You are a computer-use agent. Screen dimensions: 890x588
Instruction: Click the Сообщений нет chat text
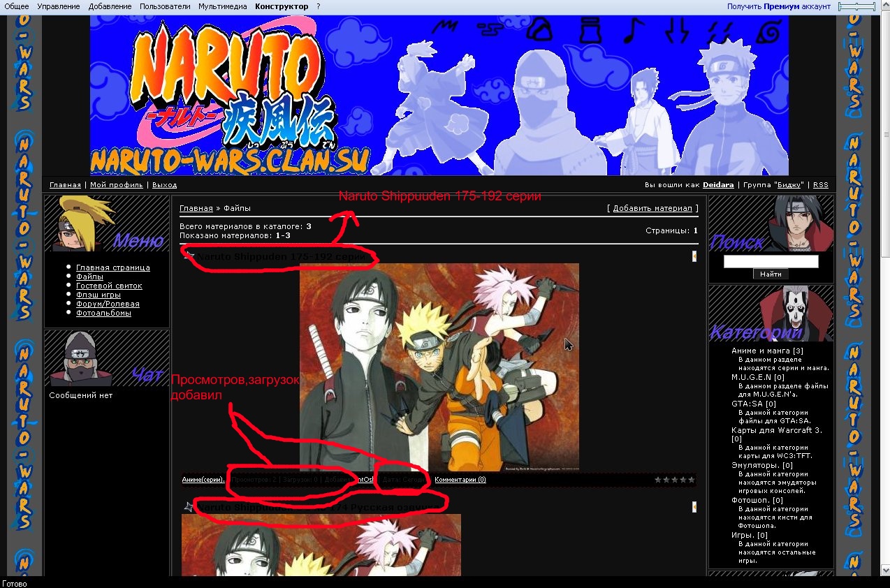tap(80, 395)
